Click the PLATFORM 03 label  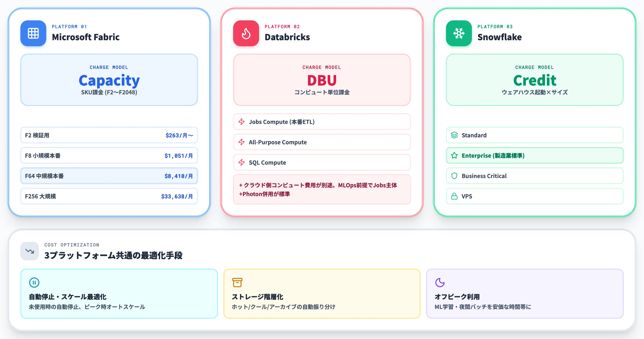[495, 27]
